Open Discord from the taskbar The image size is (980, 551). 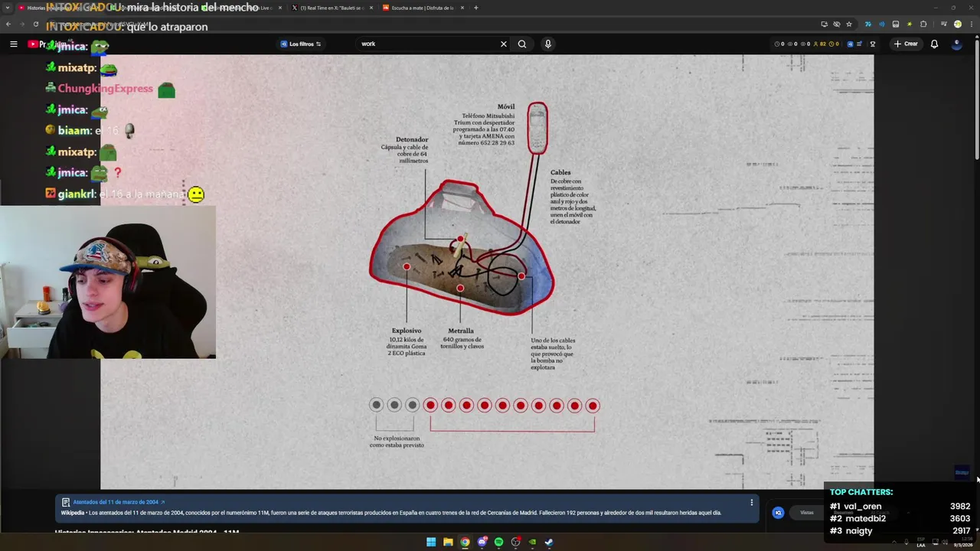coord(482,542)
